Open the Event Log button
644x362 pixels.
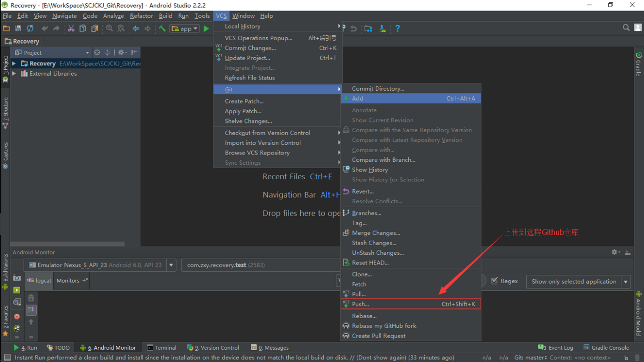click(555, 348)
